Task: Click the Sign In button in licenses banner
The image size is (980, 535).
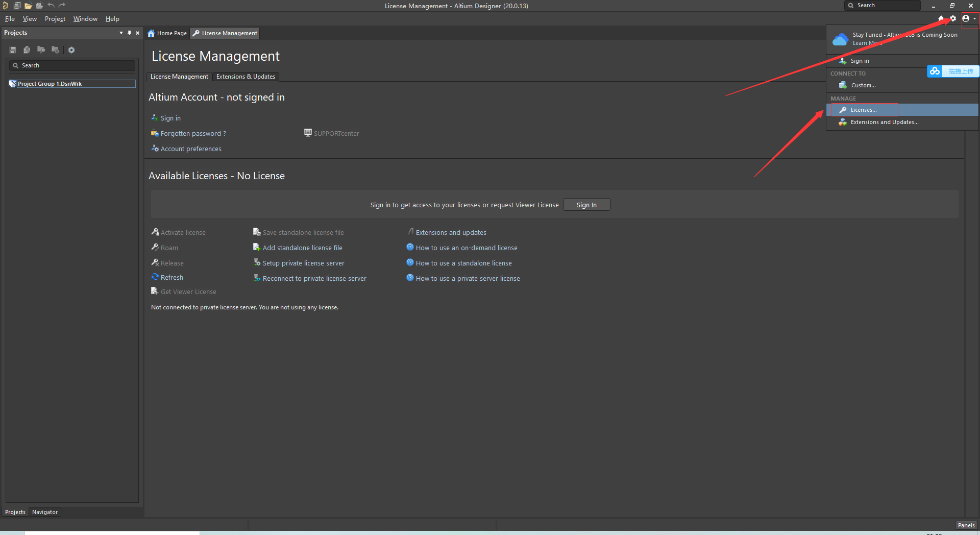Action: click(x=586, y=205)
